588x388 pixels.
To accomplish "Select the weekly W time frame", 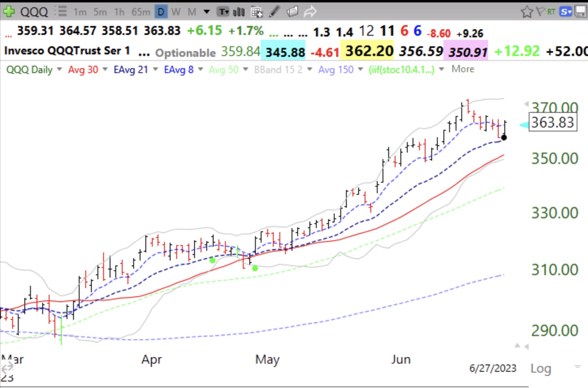I will click(176, 12).
